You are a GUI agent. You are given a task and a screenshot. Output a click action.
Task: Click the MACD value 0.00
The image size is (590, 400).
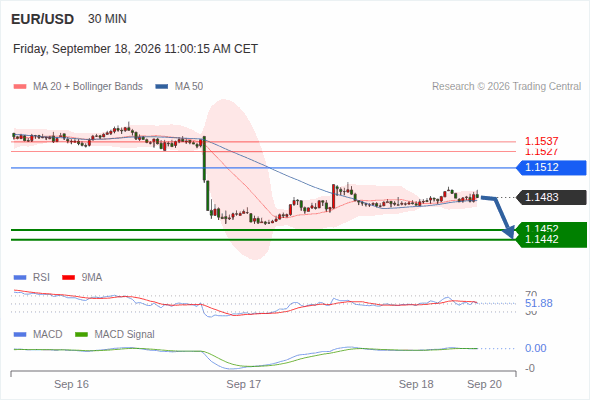click(536, 348)
